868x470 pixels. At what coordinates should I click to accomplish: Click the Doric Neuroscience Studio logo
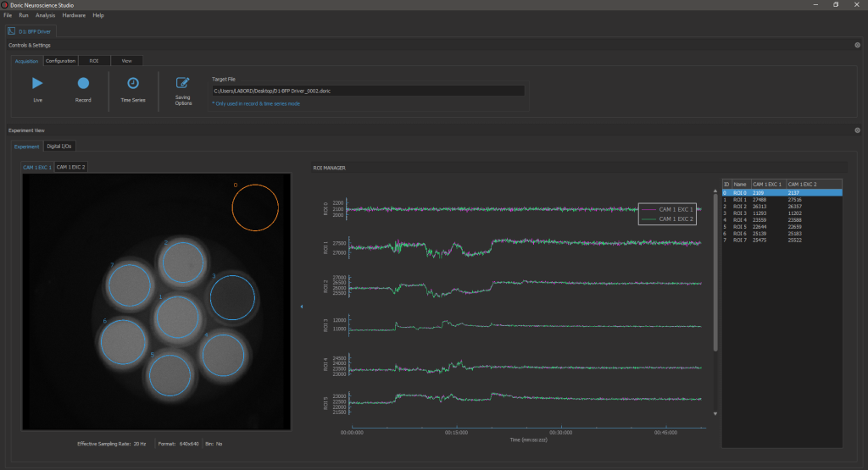tap(5, 5)
